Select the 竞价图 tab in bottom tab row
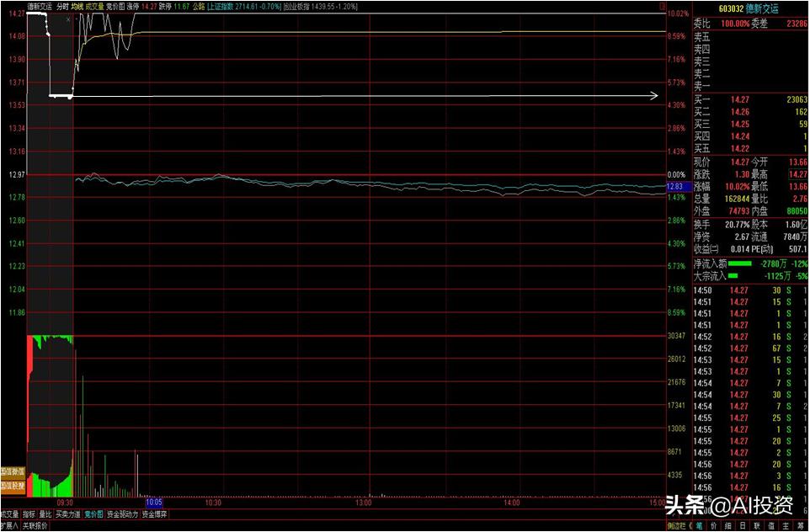This screenshot has width=810, height=532. pos(94,514)
